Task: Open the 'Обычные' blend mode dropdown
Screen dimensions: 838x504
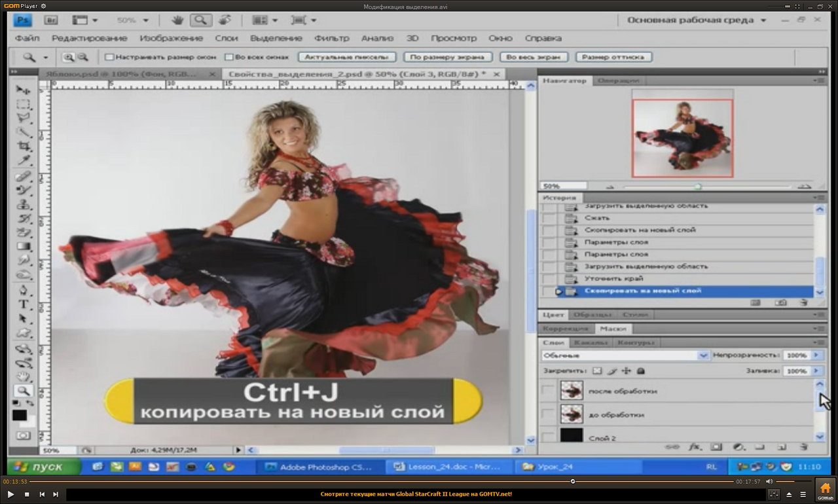Action: tap(703, 355)
